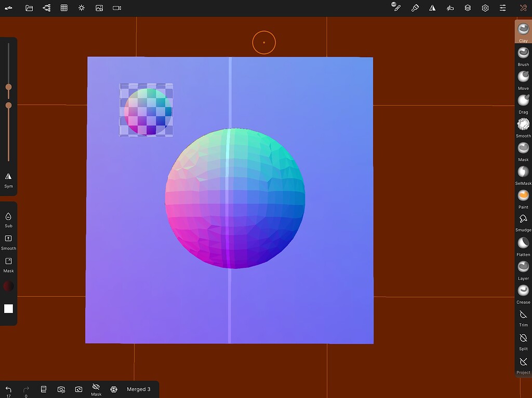Screen dimensions: 532x398
Task: Pick the white color swatch
Action: [8, 308]
